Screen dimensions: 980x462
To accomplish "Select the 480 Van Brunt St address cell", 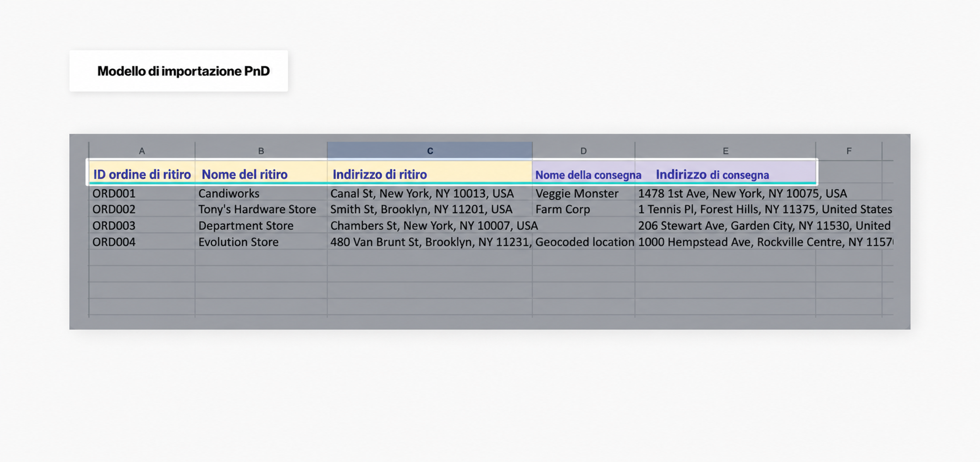I will click(x=430, y=242).
